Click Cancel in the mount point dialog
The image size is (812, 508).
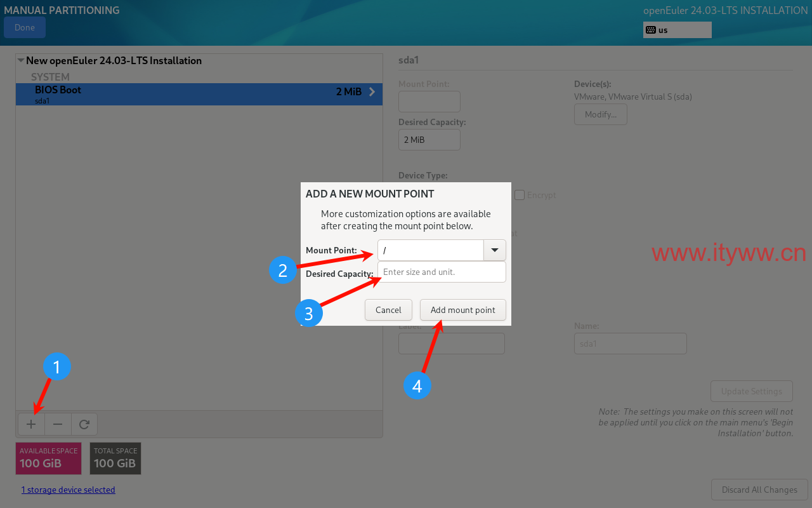[388, 310]
